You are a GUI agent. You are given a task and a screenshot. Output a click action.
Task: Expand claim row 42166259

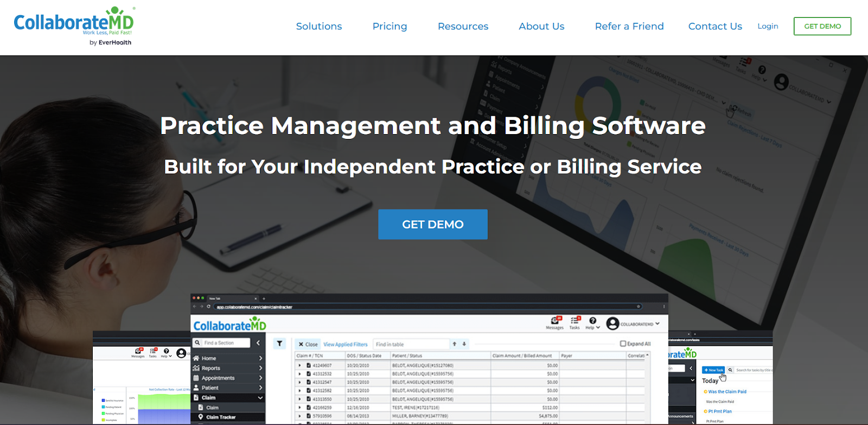point(299,408)
